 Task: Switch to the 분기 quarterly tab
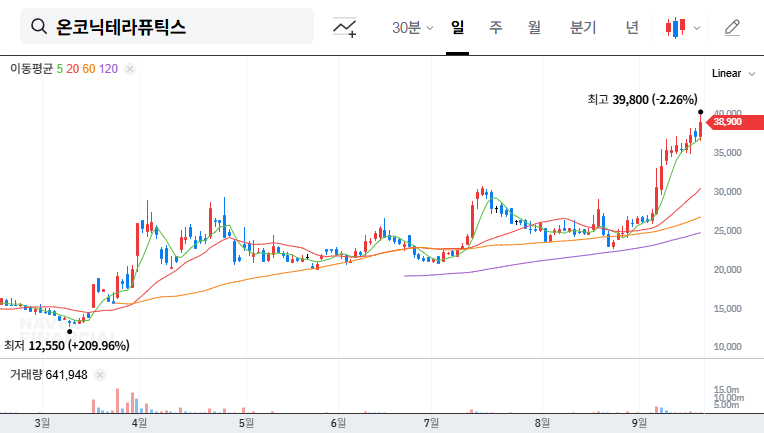(583, 27)
